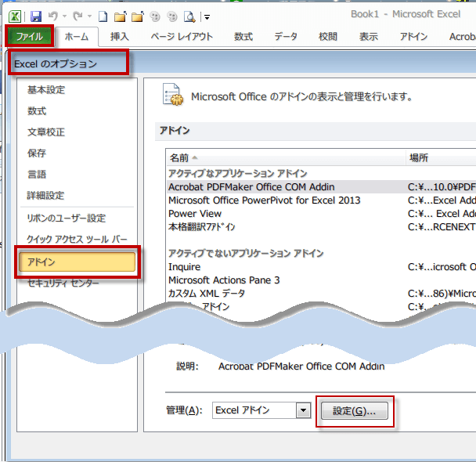Open the Acrobat ribbon tab
Viewport: 476px width, 462px height.
coord(462,37)
